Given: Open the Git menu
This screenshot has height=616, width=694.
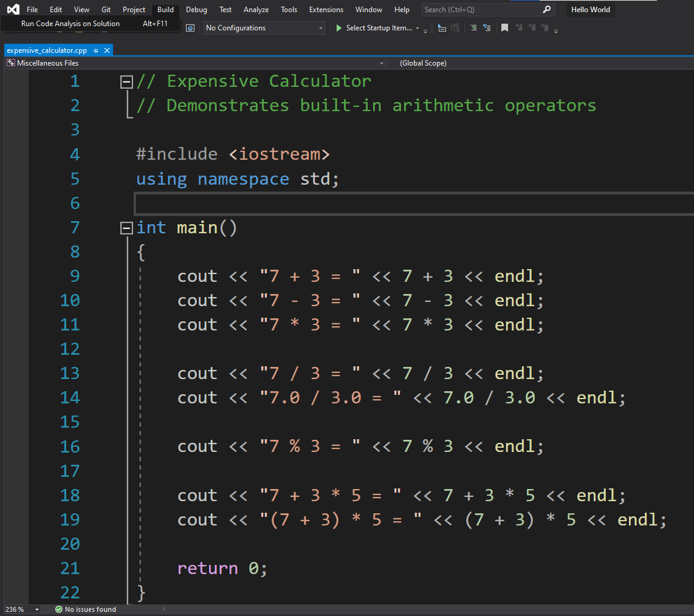Looking at the screenshot, I should [x=106, y=9].
